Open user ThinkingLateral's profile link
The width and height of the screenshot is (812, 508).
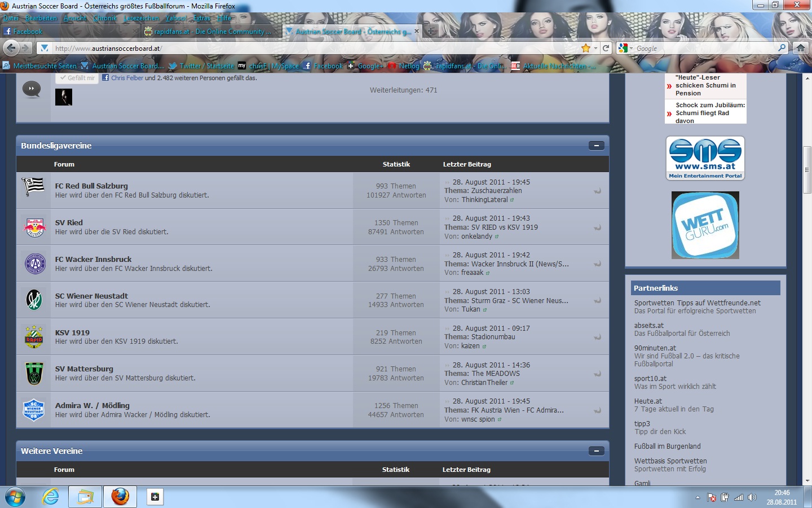484,200
